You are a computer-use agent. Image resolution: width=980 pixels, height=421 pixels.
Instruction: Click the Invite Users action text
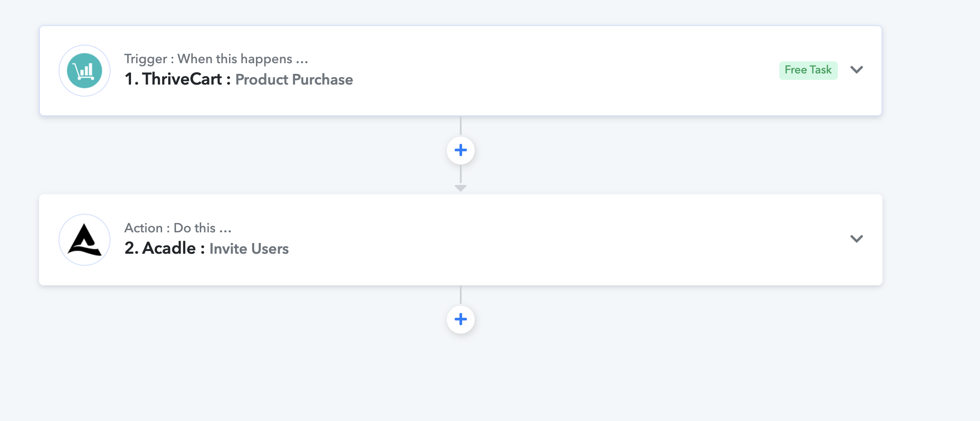(249, 249)
